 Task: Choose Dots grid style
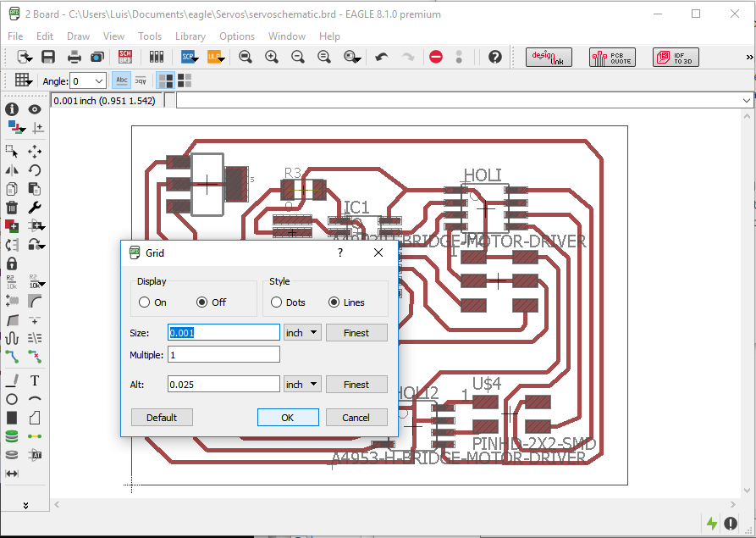[288, 302]
